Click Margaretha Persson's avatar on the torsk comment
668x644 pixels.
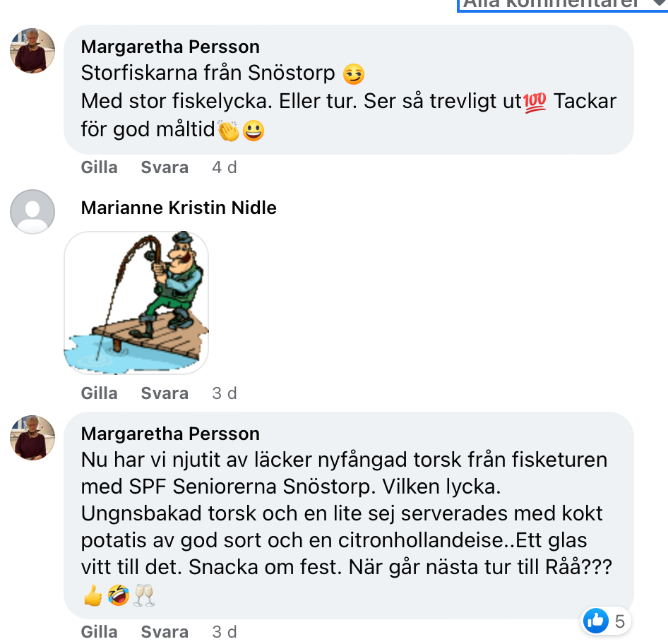[32, 438]
